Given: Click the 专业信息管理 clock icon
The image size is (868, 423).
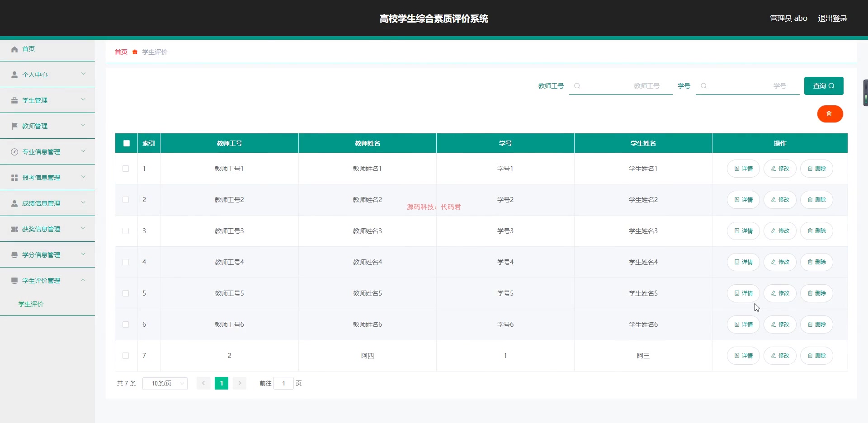Looking at the screenshot, I should [x=14, y=151].
